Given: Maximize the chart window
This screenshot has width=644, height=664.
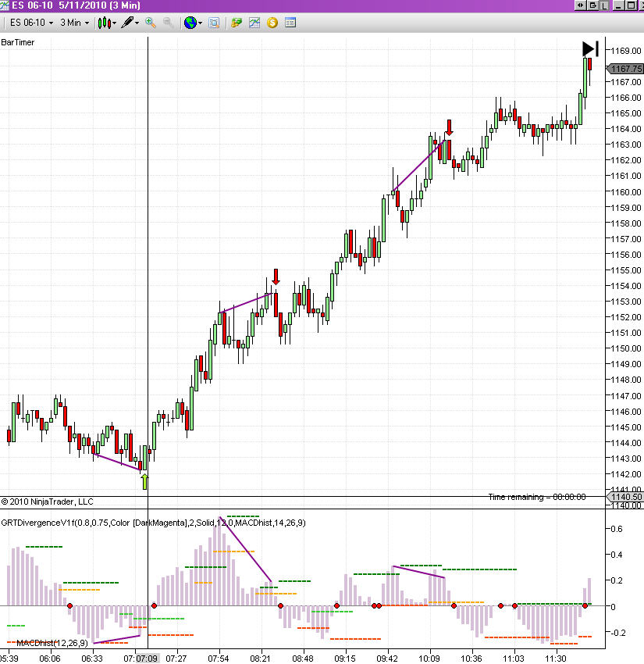Looking at the screenshot, I should click(x=631, y=5).
